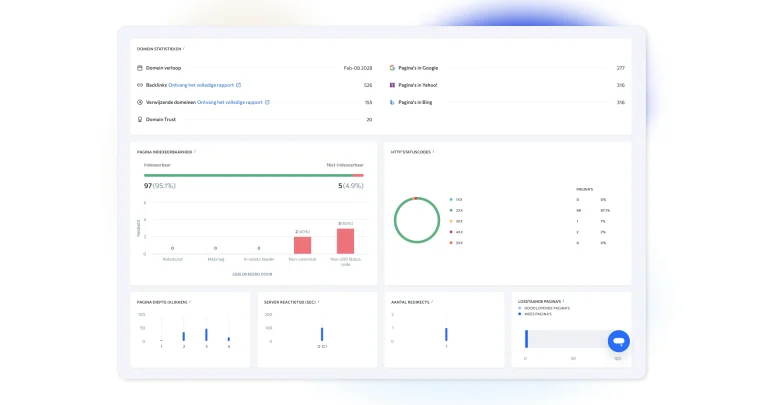This screenshot has width=768, height=405.
Task: Click 'Pagina's in Google' label
Action: (418, 68)
